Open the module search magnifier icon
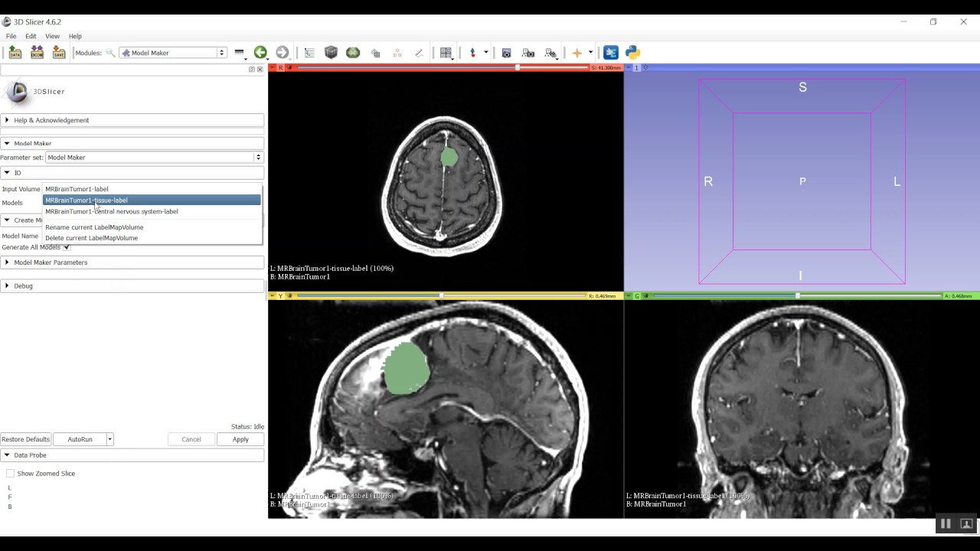Screen dimensions: 980x551 point(110,53)
